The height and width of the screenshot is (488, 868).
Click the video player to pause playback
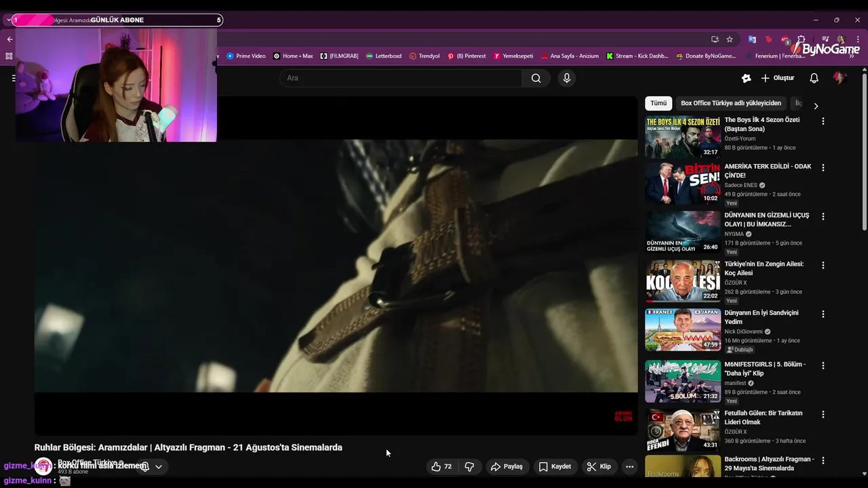[336, 266]
